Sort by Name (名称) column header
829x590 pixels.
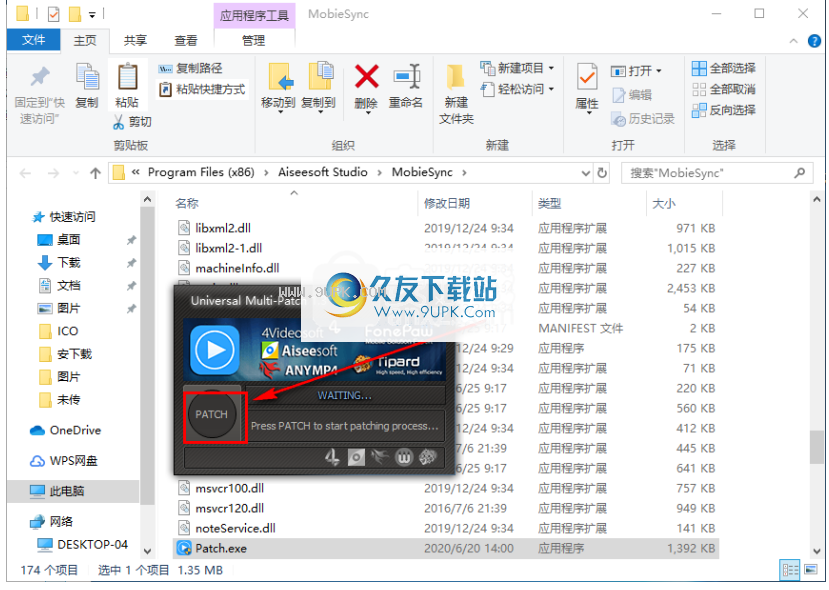tap(187, 204)
